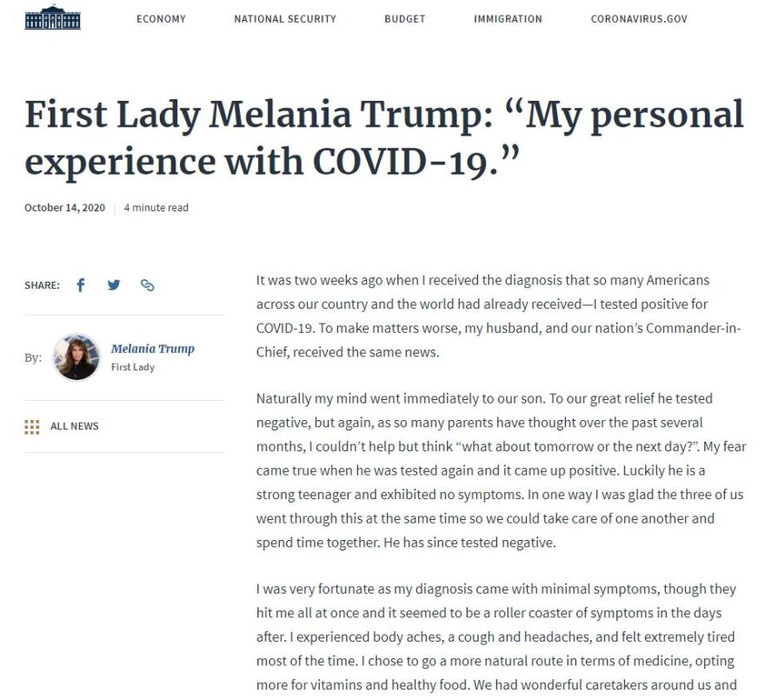
Task: Share article via Twitter icon
Action: 114,285
